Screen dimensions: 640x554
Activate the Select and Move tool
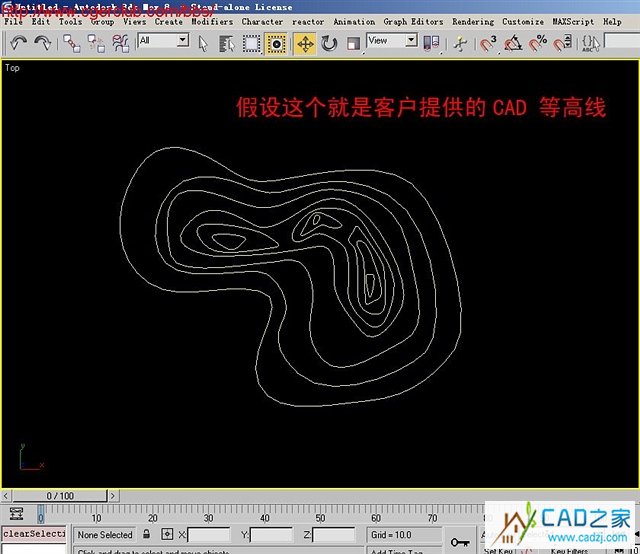305,42
